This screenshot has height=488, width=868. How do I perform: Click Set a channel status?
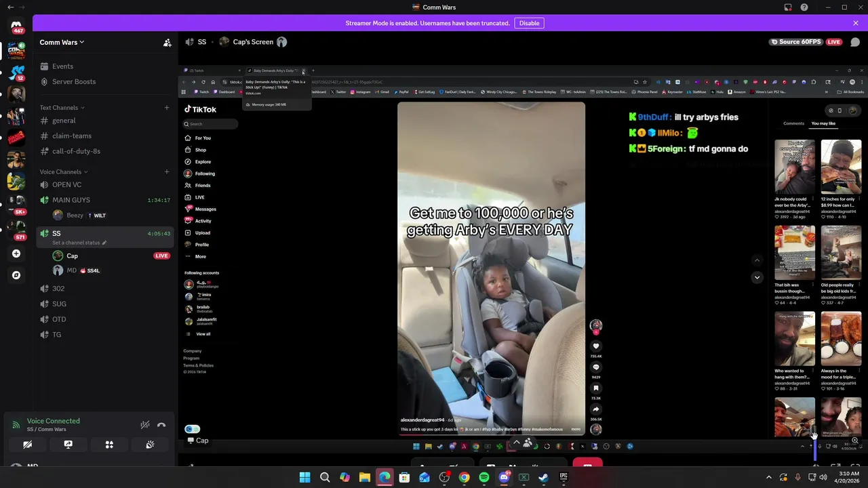click(79, 243)
